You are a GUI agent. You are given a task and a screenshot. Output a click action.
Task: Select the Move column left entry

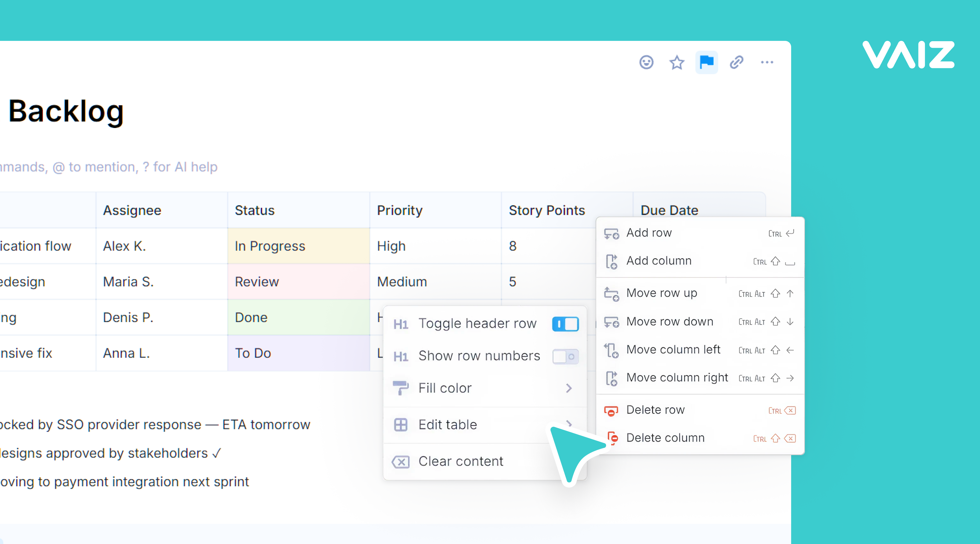(673, 349)
